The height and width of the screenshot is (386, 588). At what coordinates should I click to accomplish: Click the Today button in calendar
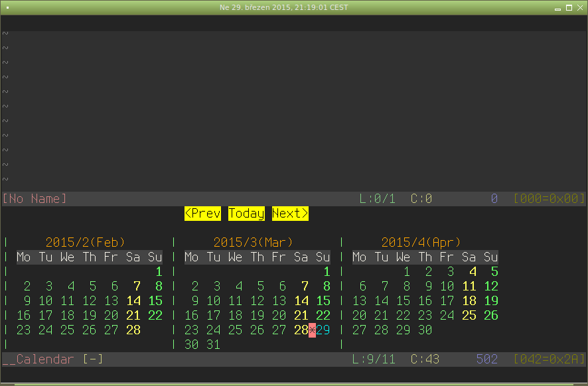point(246,214)
